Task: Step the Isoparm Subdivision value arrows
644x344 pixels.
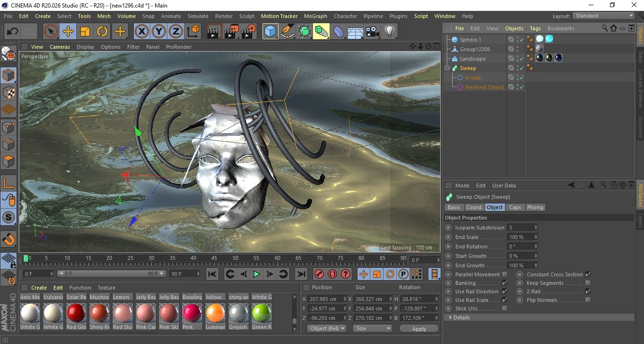Action: point(536,228)
